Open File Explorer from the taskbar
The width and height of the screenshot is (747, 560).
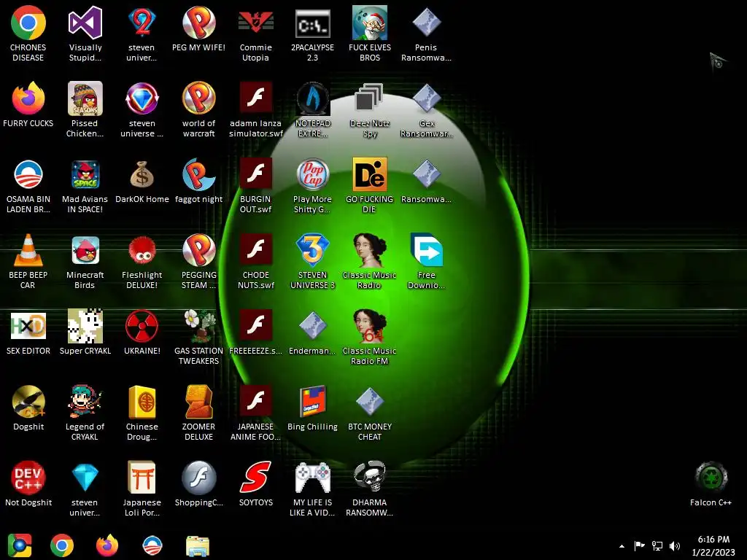(198, 546)
